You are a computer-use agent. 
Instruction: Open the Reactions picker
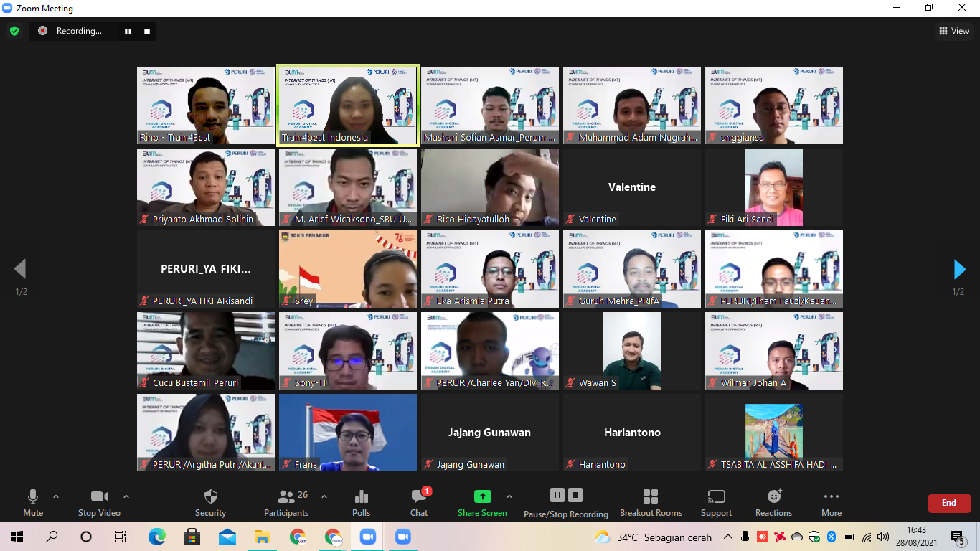click(773, 502)
